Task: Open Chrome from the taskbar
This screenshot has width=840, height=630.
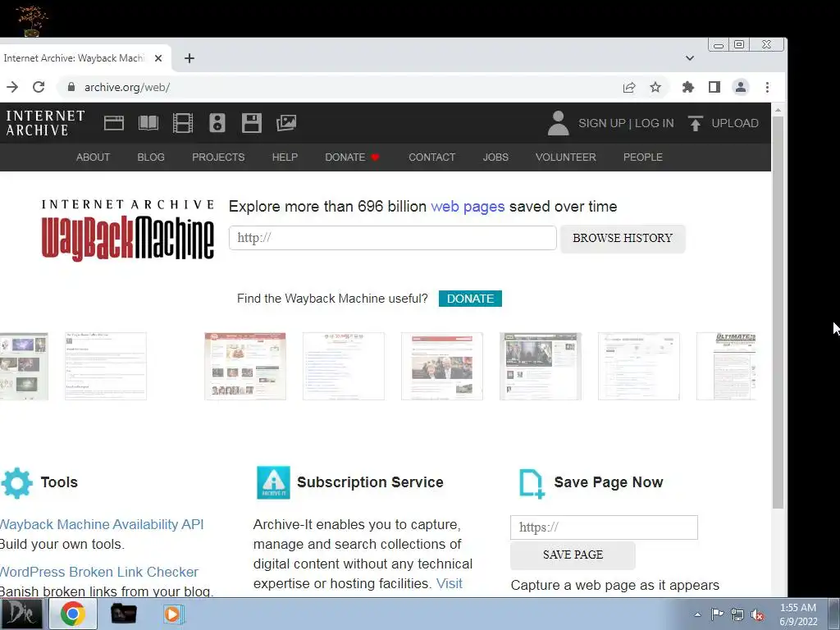Action: (73, 614)
